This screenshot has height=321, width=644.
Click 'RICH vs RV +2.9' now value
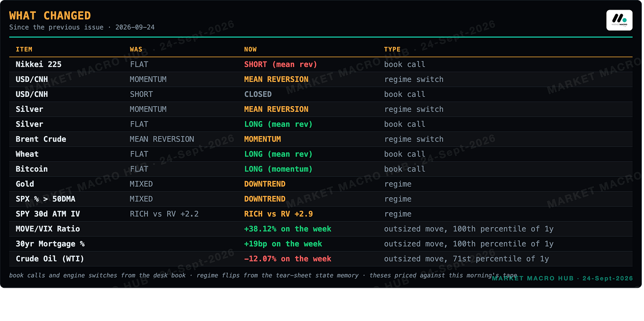click(x=278, y=214)
